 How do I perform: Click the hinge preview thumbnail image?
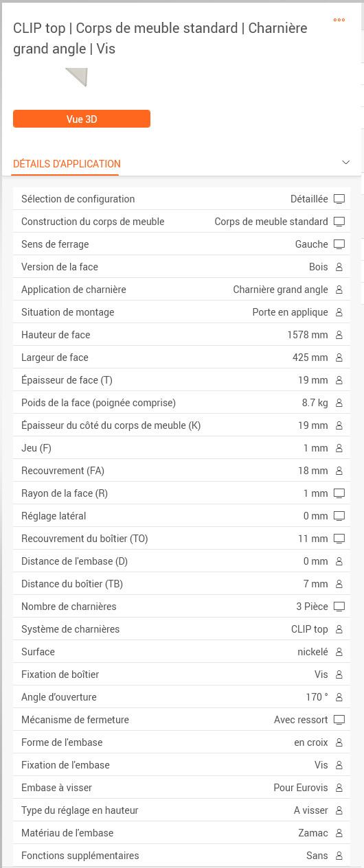pyautogui.click(x=77, y=78)
